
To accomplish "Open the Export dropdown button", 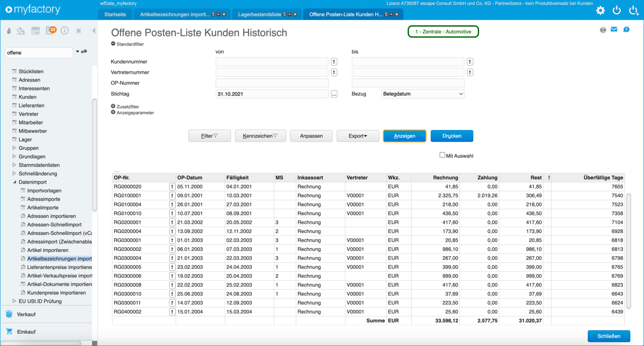I will pyautogui.click(x=357, y=136).
